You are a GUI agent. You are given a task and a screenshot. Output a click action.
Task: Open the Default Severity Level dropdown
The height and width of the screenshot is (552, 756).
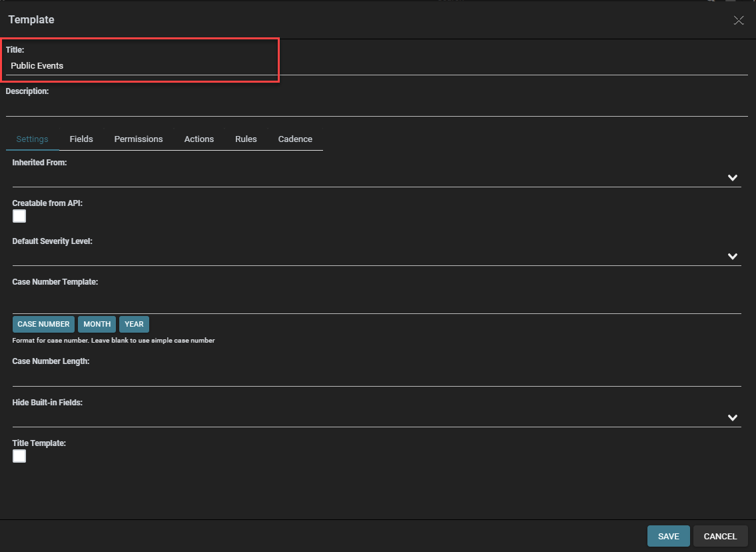[376, 256]
